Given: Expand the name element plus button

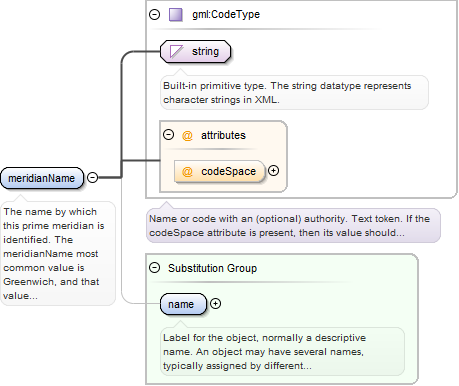Looking at the screenshot, I should click(x=216, y=304).
